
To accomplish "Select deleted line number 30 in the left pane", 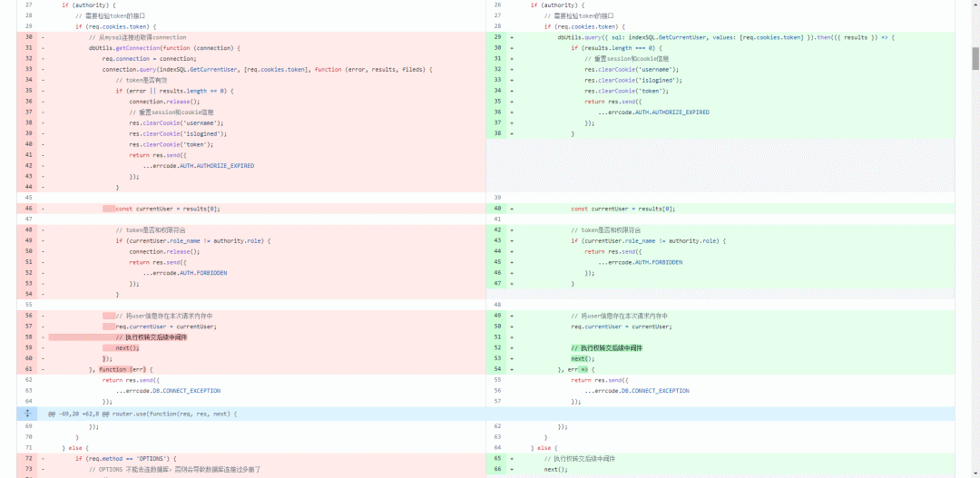I will pos(27,37).
